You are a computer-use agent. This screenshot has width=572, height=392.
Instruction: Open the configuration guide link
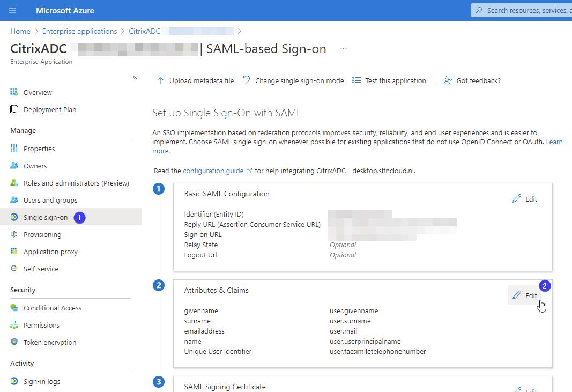[213, 171]
